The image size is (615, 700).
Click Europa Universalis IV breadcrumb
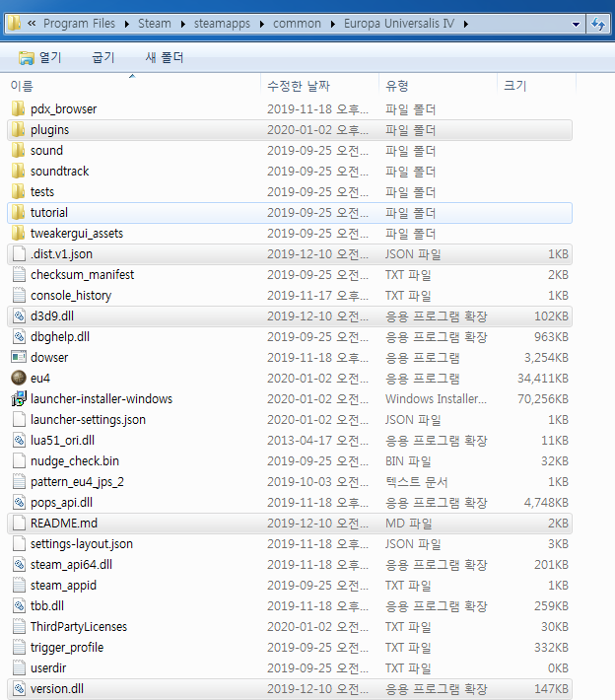(x=399, y=24)
